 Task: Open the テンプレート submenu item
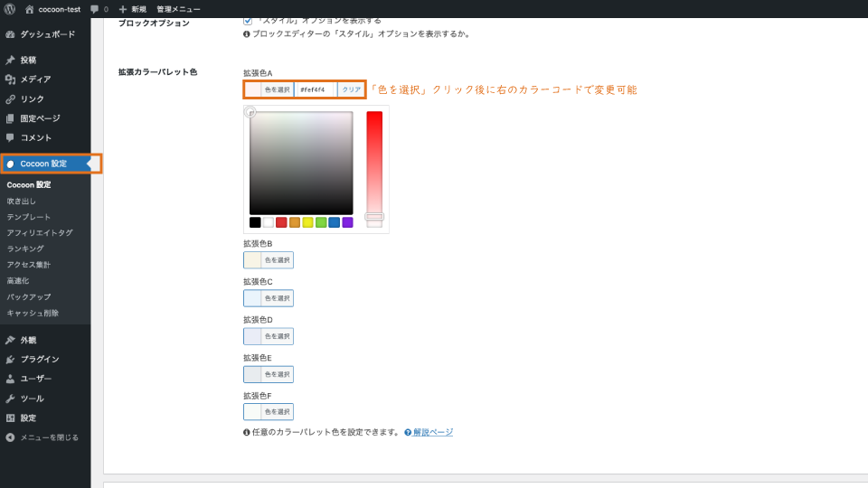[29, 217]
